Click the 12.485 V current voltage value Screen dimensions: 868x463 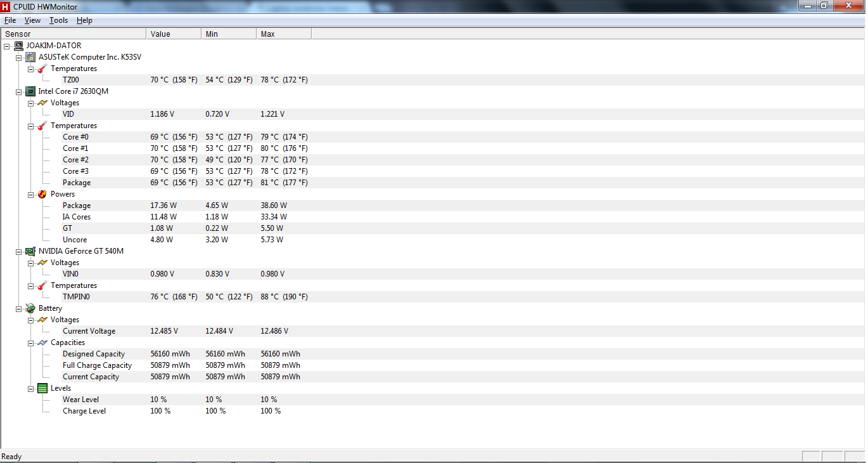pos(164,331)
